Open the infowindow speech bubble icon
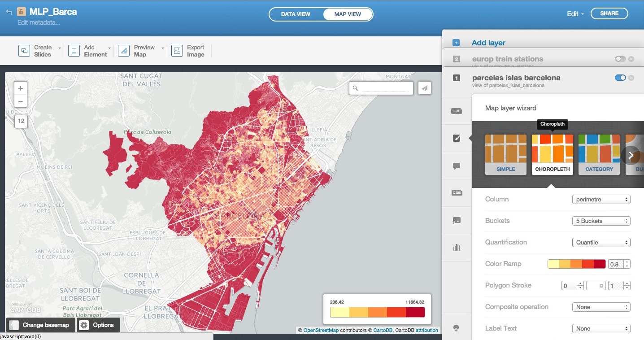The width and height of the screenshot is (644, 340). (457, 166)
